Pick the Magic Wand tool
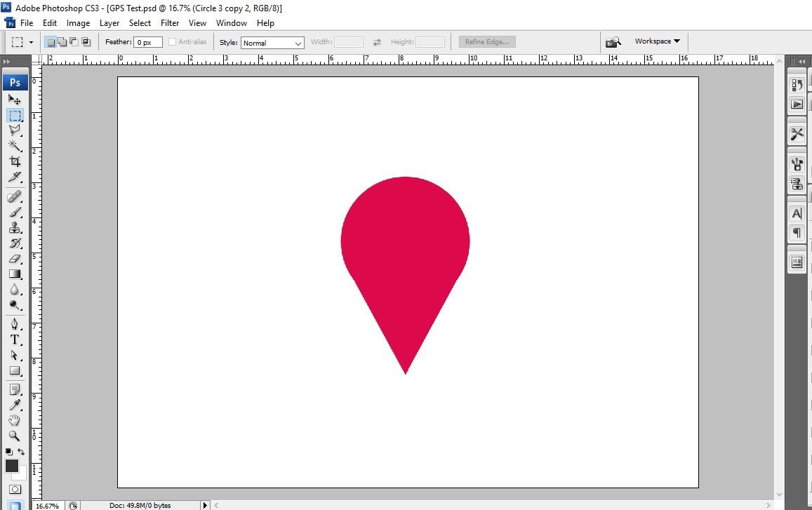812x510 pixels. coord(15,145)
